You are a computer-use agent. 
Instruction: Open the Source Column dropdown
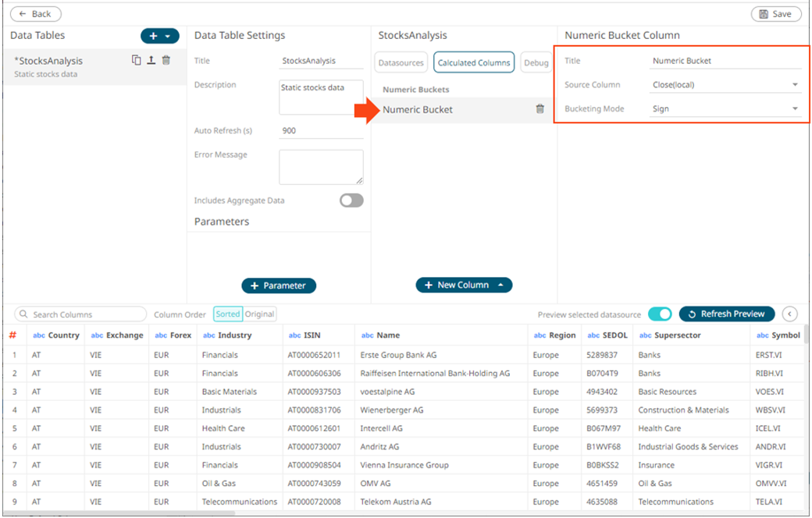click(726, 84)
